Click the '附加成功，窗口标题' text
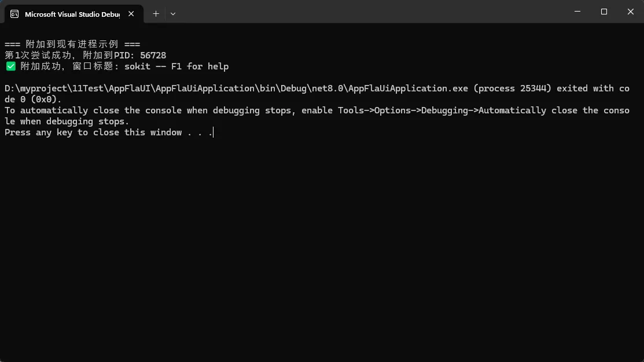644x362 pixels. click(69, 67)
